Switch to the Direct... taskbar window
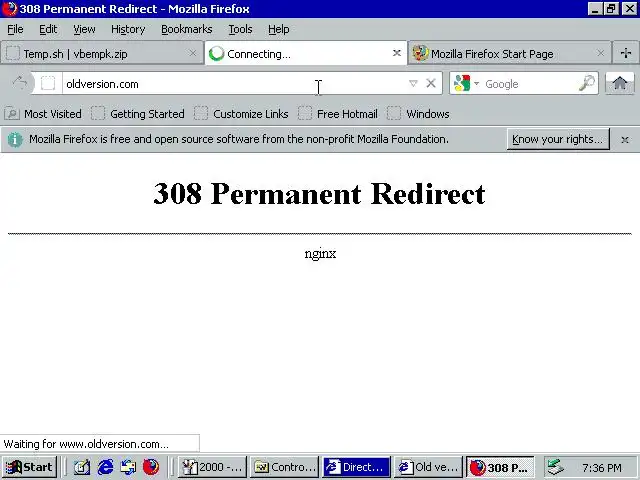The height and width of the screenshot is (480, 640). pyautogui.click(x=357, y=467)
